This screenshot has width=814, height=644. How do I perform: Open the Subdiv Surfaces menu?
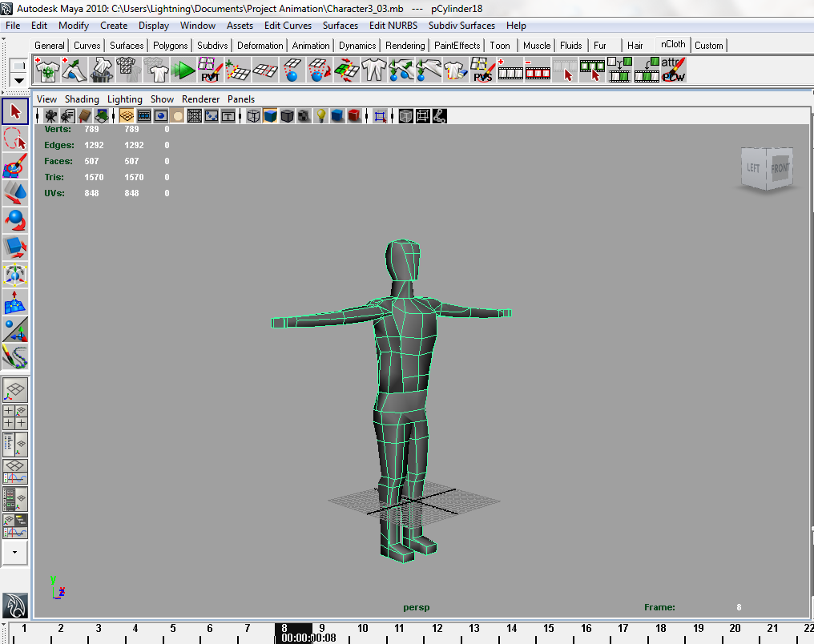tap(461, 26)
